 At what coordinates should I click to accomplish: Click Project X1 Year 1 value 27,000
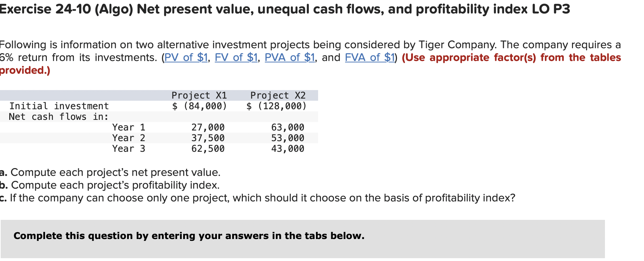click(208, 127)
